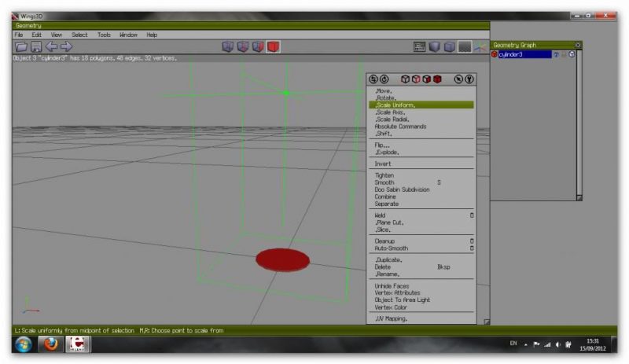
Task: Toggle the ground plane grid display
Action: pos(465,47)
